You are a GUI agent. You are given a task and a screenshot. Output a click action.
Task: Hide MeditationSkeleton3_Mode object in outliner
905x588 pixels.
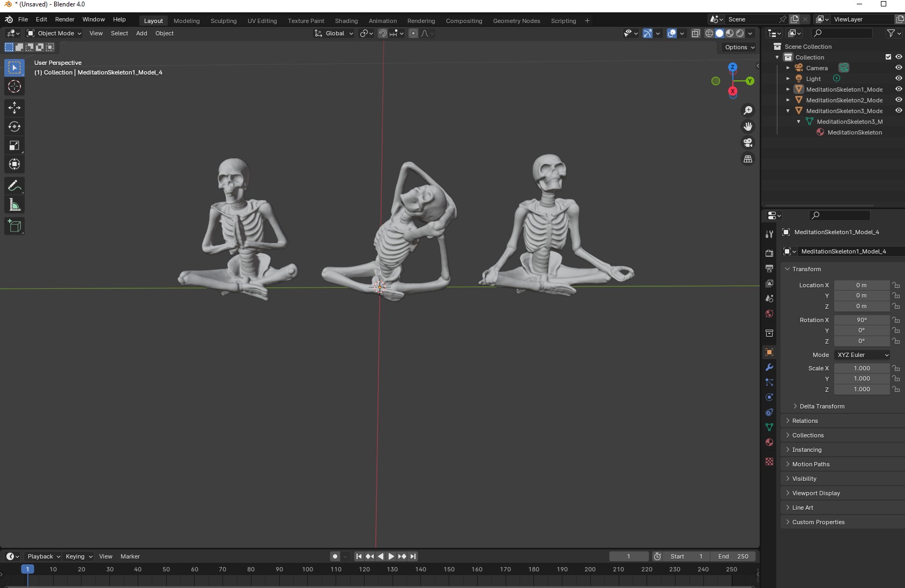(x=899, y=111)
